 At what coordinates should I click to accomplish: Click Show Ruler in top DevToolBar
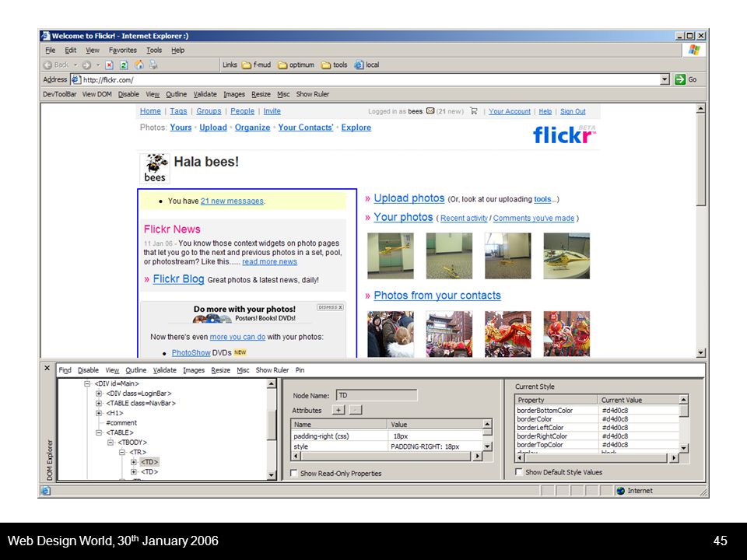click(313, 94)
